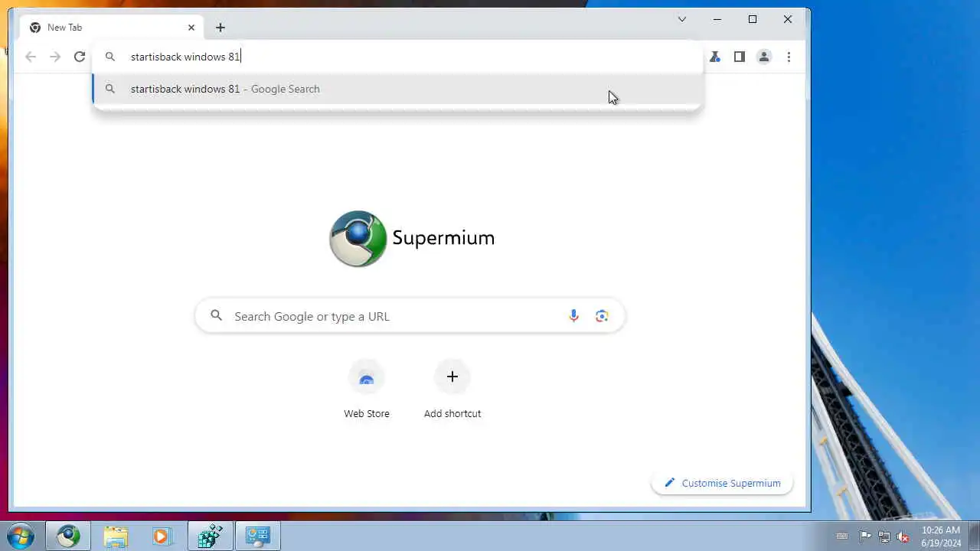Image resolution: width=980 pixels, height=551 pixels.
Task: Click the forward navigation arrow
Action: click(55, 57)
